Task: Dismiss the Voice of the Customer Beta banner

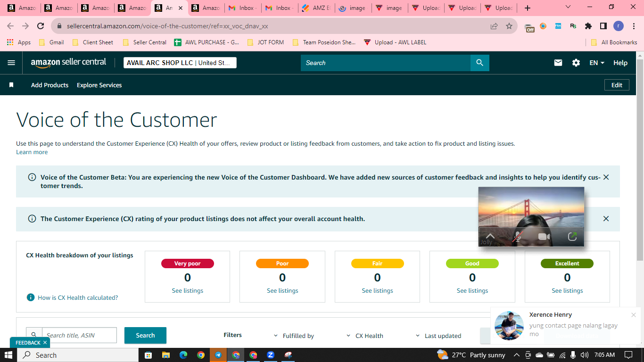Action: (x=606, y=177)
